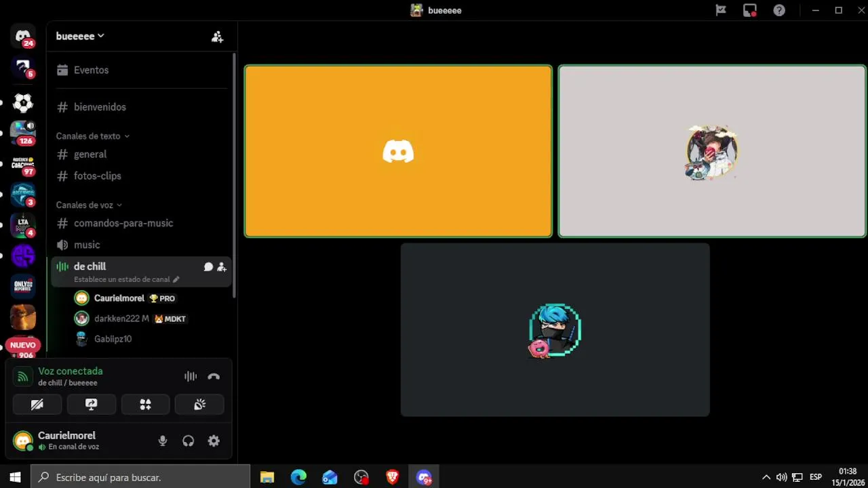Open the soundboard button
868x488 pixels.
pos(199,405)
